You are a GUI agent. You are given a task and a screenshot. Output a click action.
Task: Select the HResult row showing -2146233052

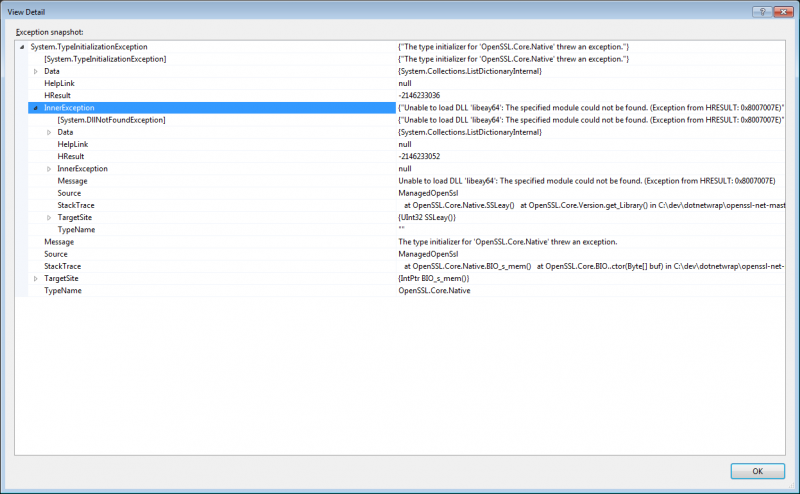tap(70, 156)
